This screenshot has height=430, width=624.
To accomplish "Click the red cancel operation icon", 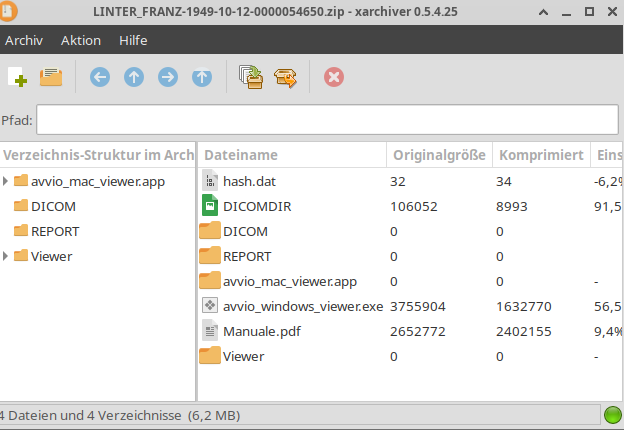I will coord(334,77).
